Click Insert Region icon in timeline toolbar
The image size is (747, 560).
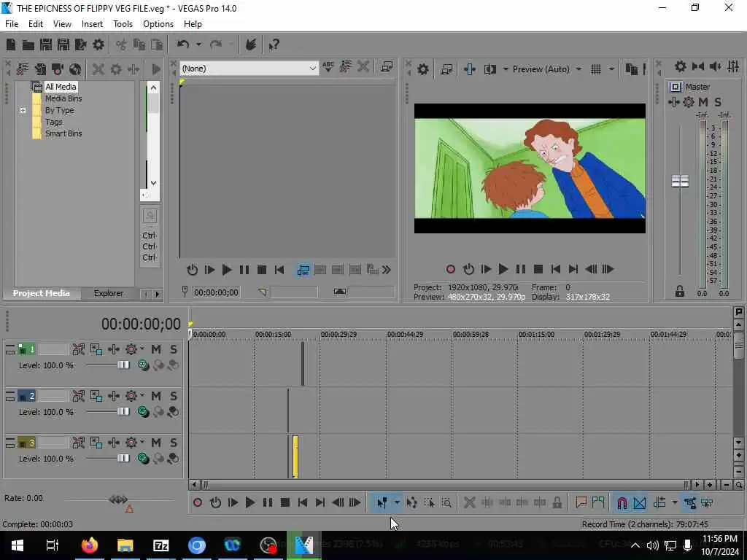[x=598, y=502]
